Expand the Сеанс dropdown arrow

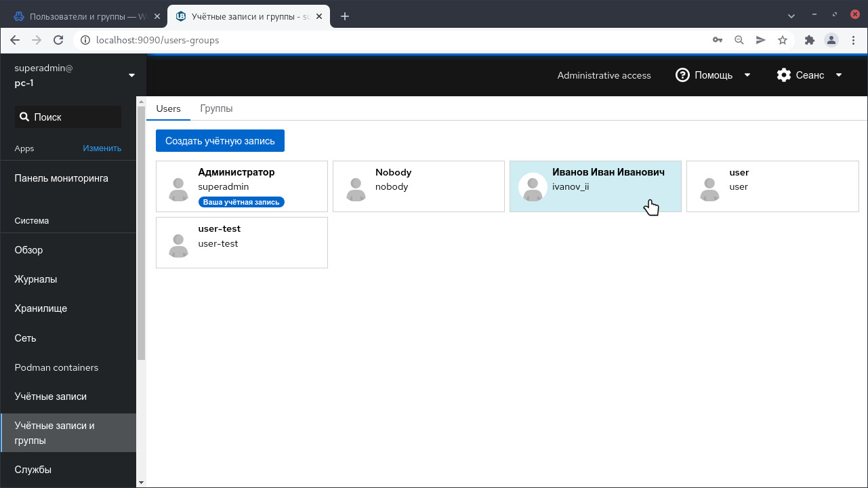(839, 75)
